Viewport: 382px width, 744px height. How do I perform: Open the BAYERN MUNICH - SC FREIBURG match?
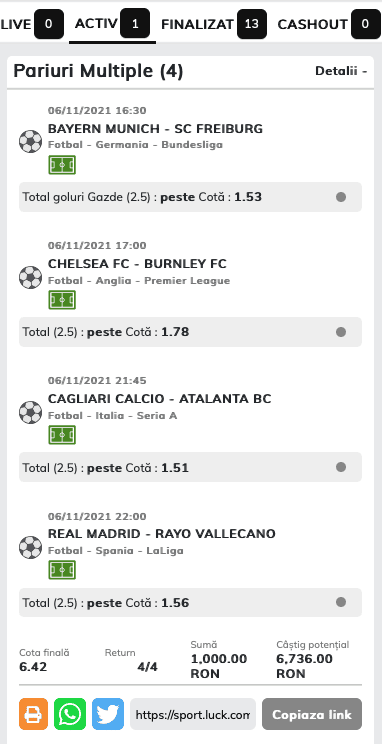coord(155,129)
